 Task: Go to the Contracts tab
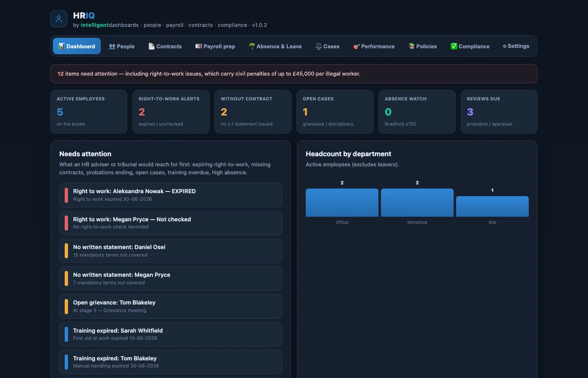(x=165, y=46)
